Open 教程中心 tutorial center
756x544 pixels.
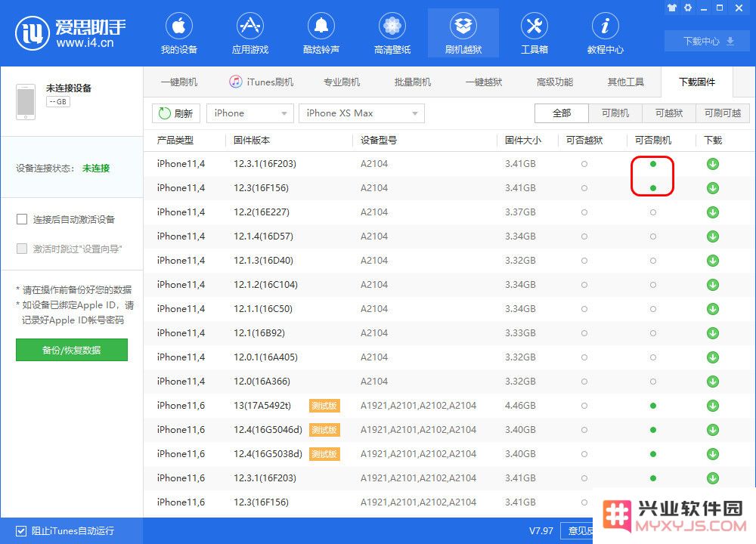605,33
